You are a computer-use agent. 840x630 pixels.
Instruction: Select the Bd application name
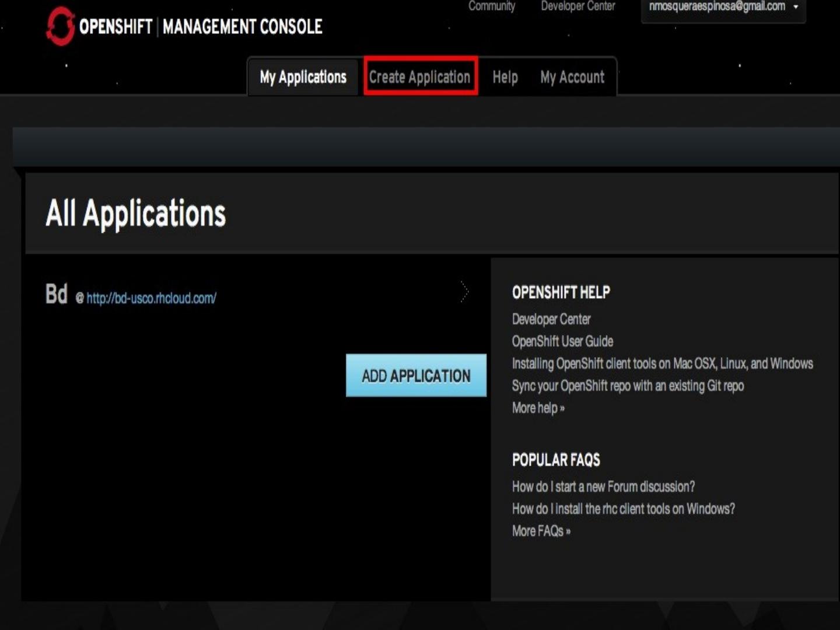pos(57,294)
